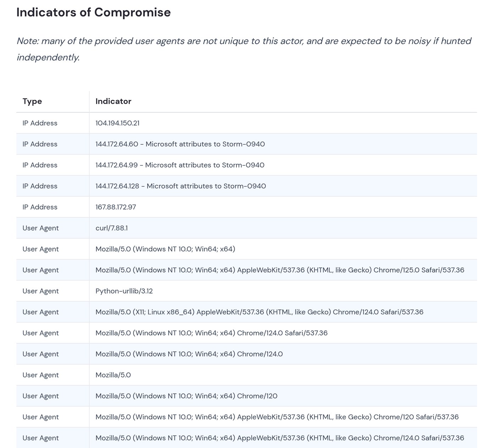Click the non-AppleWebKit Chrome/124.0 Safari/537.36 user agent
The image size is (497, 448).
(x=212, y=333)
